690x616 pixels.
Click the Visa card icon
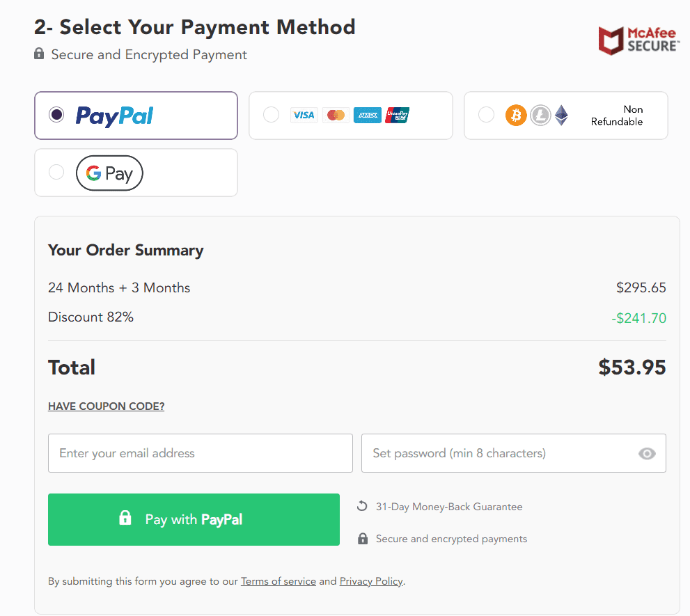304,116
